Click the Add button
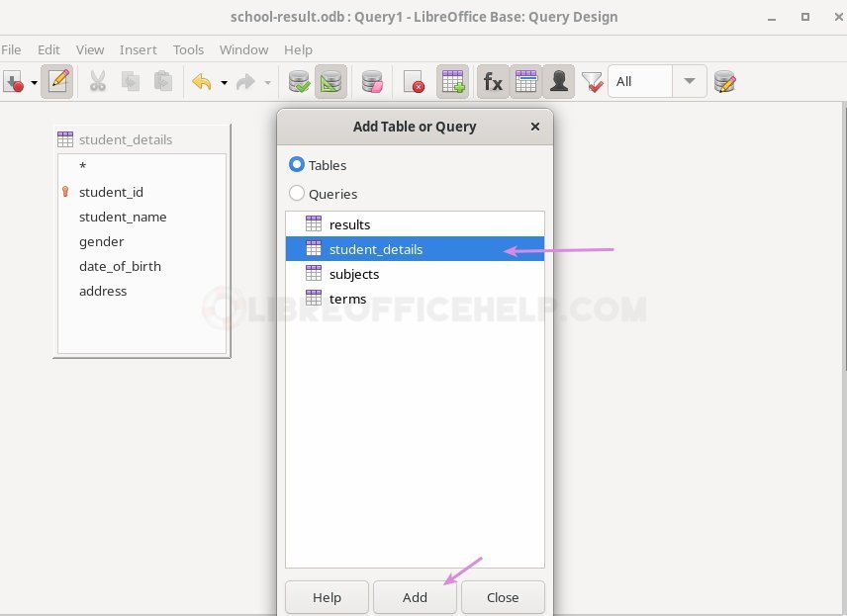Screen dimensions: 847x616 tap(415, 597)
